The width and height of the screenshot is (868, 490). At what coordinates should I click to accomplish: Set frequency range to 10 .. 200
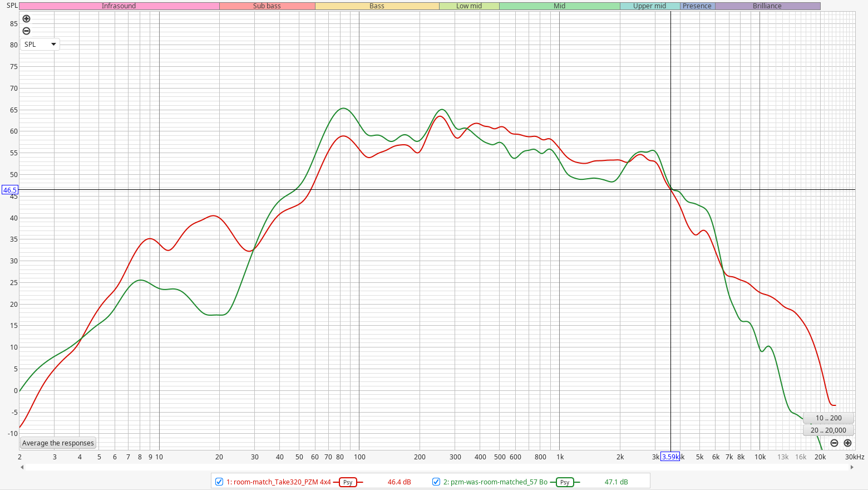coord(828,418)
